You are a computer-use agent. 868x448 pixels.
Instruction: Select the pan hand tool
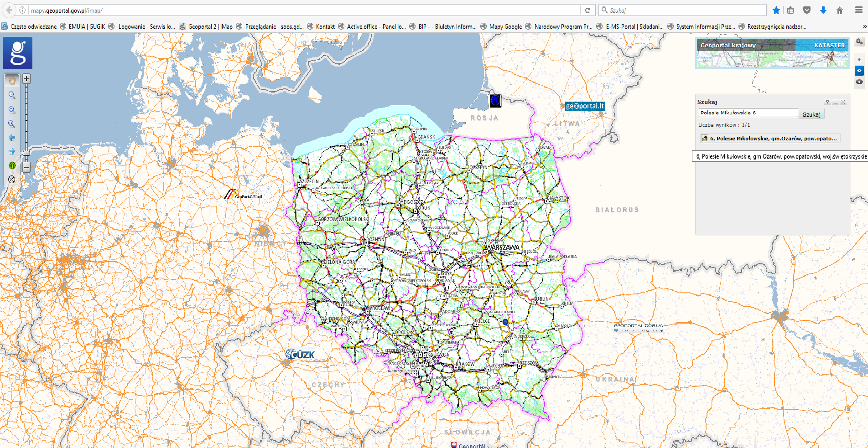[12, 80]
